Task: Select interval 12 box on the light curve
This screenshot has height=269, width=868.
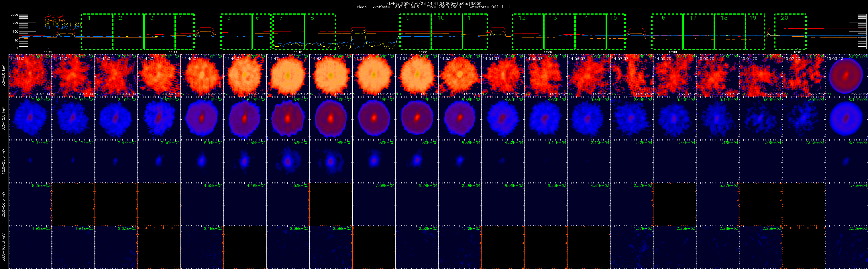Action: 528,32
